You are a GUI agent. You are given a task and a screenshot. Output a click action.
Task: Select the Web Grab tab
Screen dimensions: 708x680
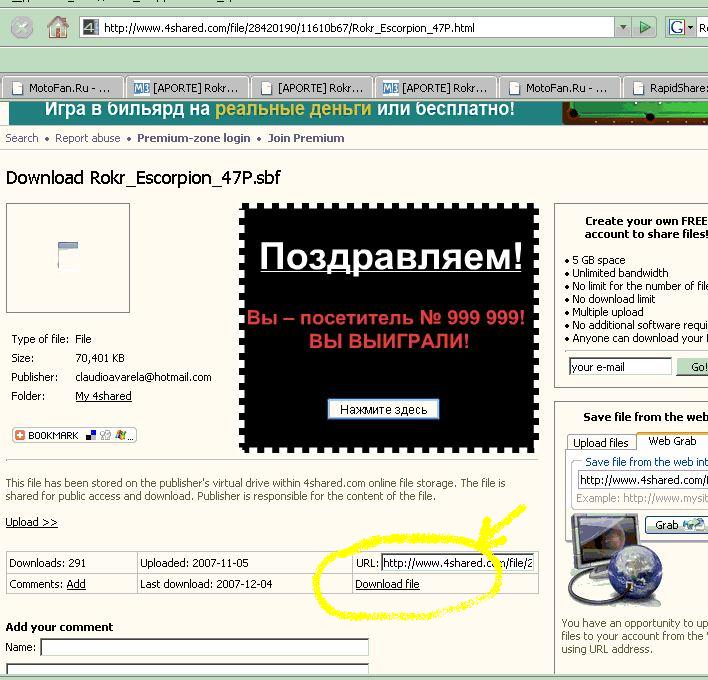tap(672, 441)
